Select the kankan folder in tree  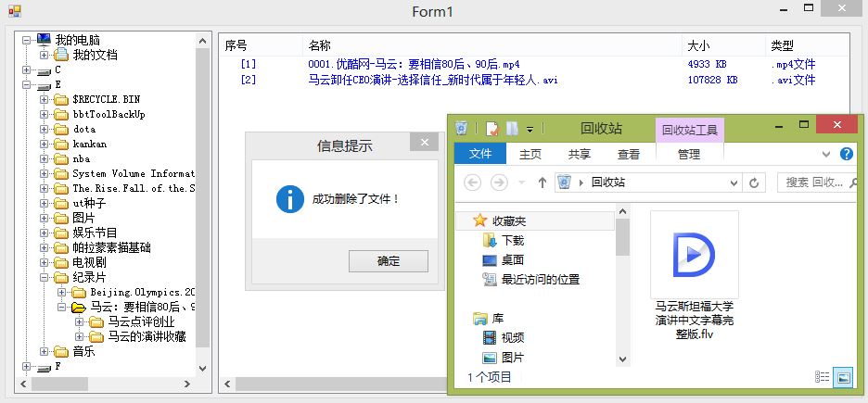(x=89, y=144)
